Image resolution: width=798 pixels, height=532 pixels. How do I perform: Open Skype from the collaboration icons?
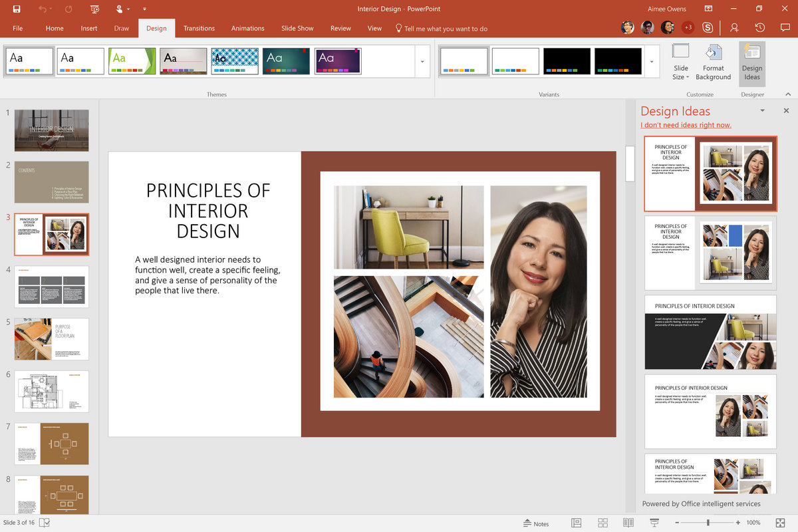[x=708, y=28]
